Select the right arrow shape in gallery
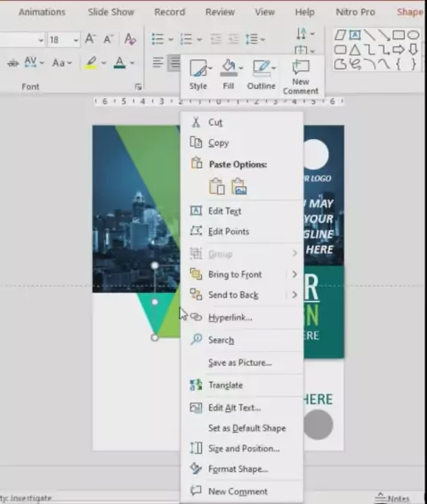Screen dimensions: 427x504 pyautogui.click(x=399, y=50)
